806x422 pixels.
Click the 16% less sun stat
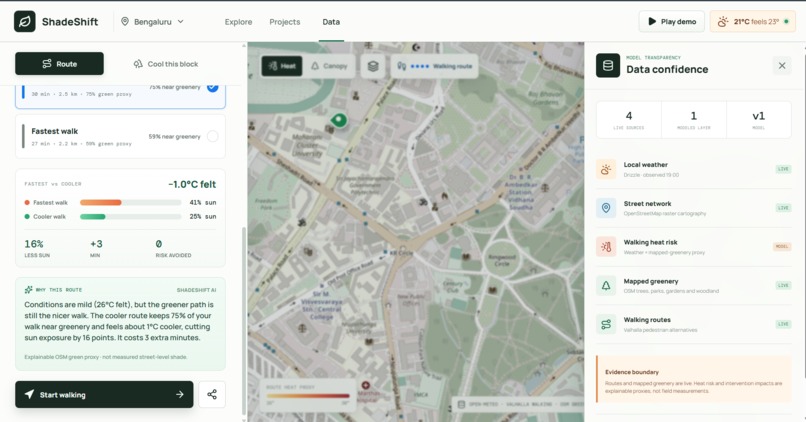(x=37, y=248)
